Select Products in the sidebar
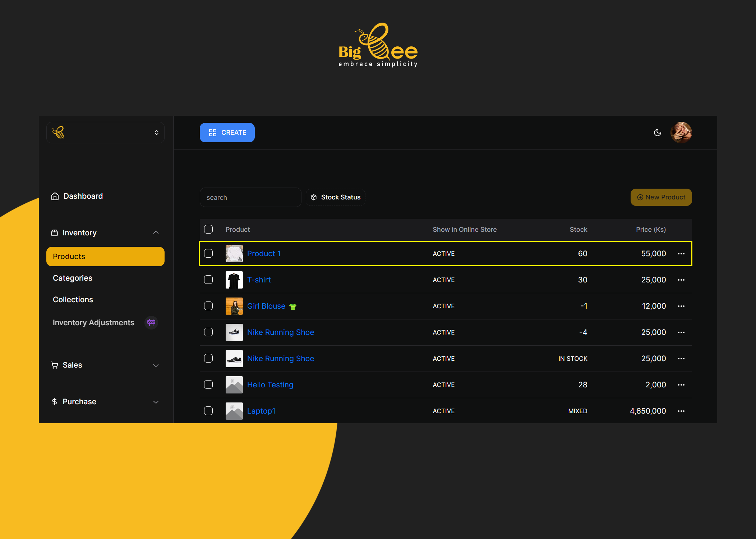756x539 pixels. [x=105, y=257]
